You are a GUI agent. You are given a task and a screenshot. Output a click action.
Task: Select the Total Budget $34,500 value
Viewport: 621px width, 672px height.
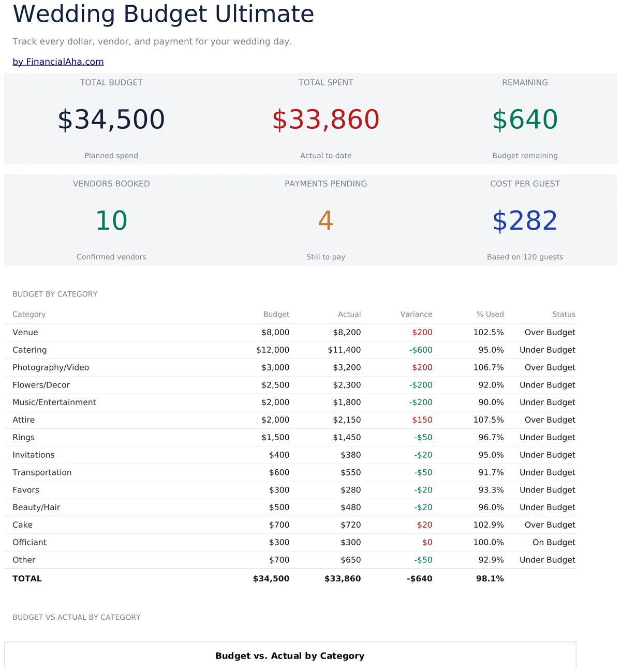(x=111, y=120)
